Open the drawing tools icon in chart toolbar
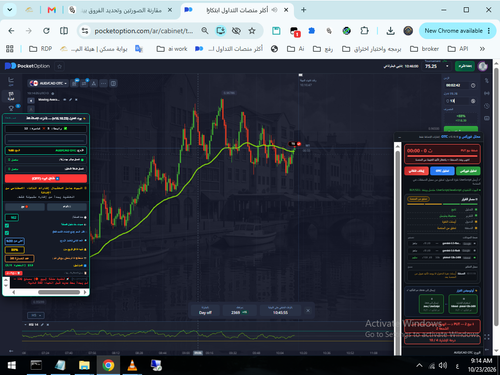500x375 pixels. (x=94, y=83)
